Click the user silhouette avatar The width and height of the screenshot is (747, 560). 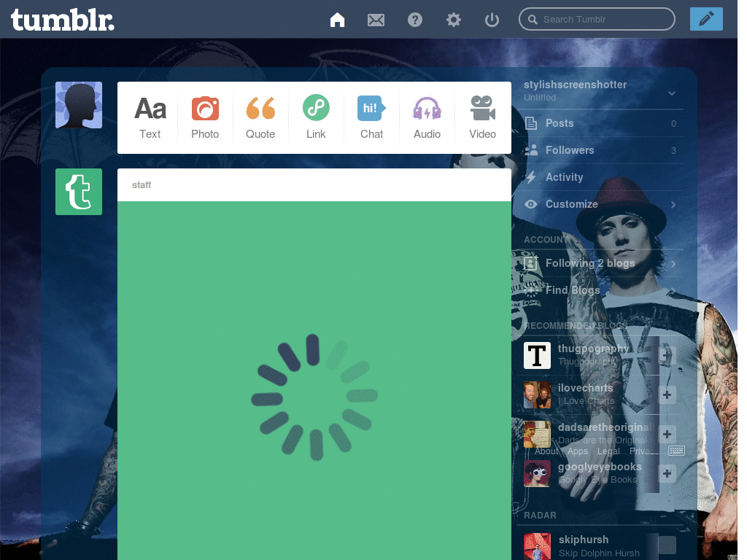(x=79, y=105)
